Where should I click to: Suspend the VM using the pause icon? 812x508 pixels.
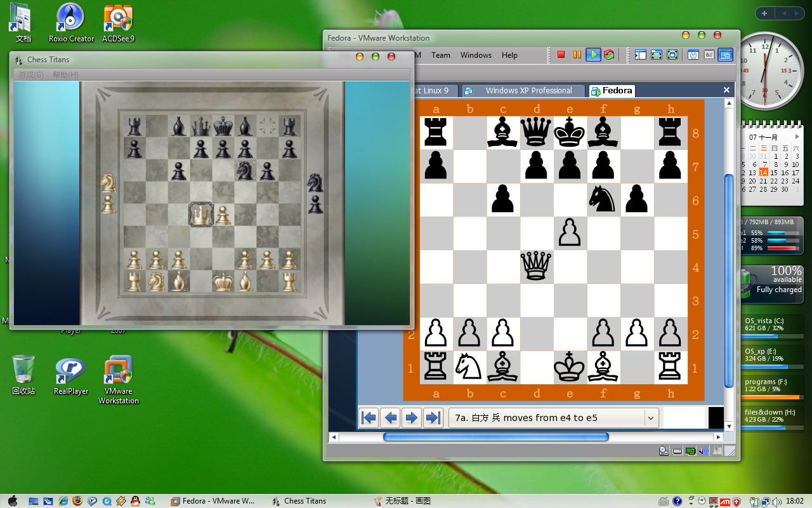click(577, 55)
